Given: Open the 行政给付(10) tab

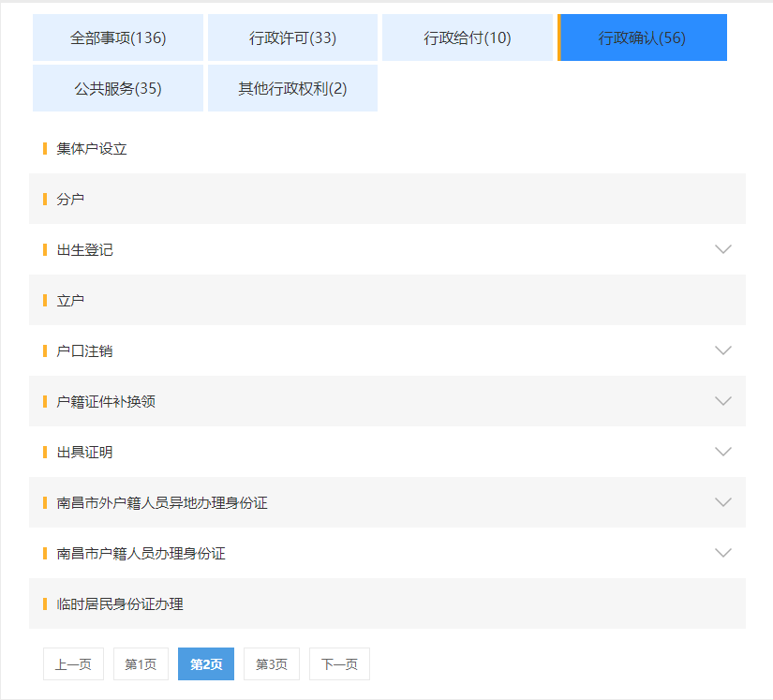Looking at the screenshot, I should coord(467,37).
